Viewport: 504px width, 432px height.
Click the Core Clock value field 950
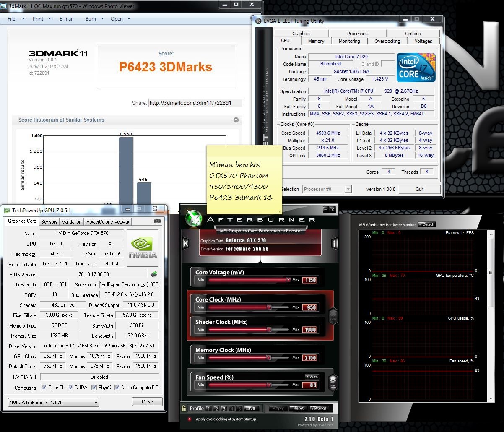(x=310, y=307)
